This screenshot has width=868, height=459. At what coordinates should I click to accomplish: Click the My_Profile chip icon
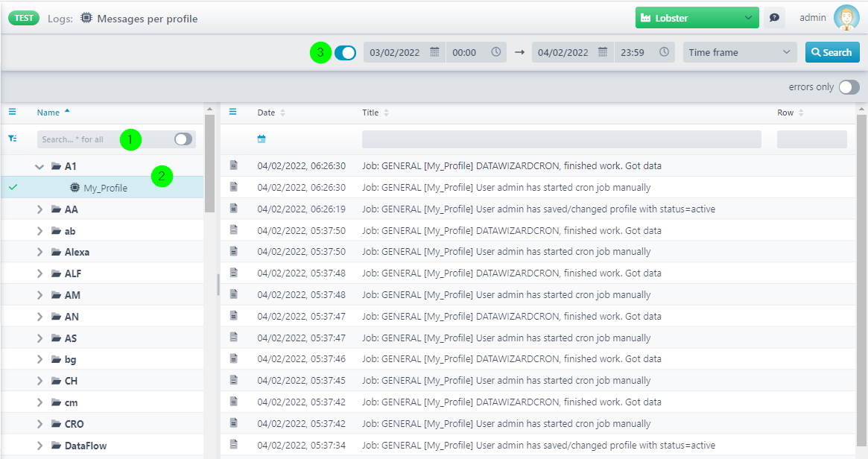click(x=75, y=188)
